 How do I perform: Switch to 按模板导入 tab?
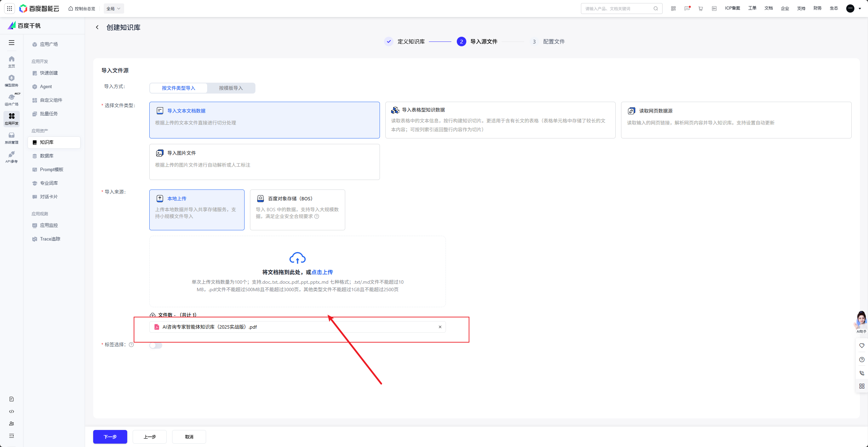[231, 88]
